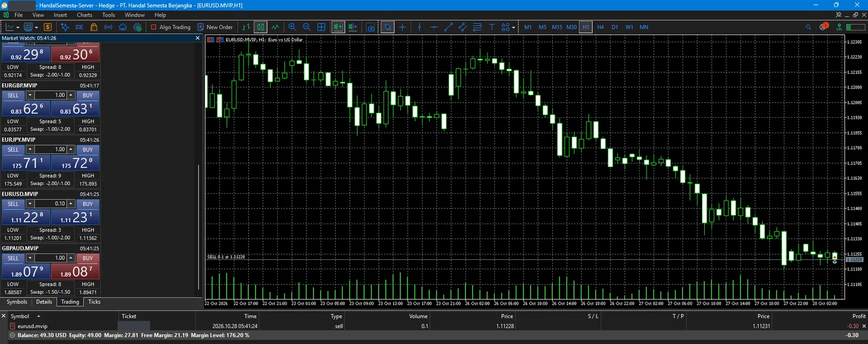
Task: Switch to Symbols tab in Market Watch
Action: [17, 302]
